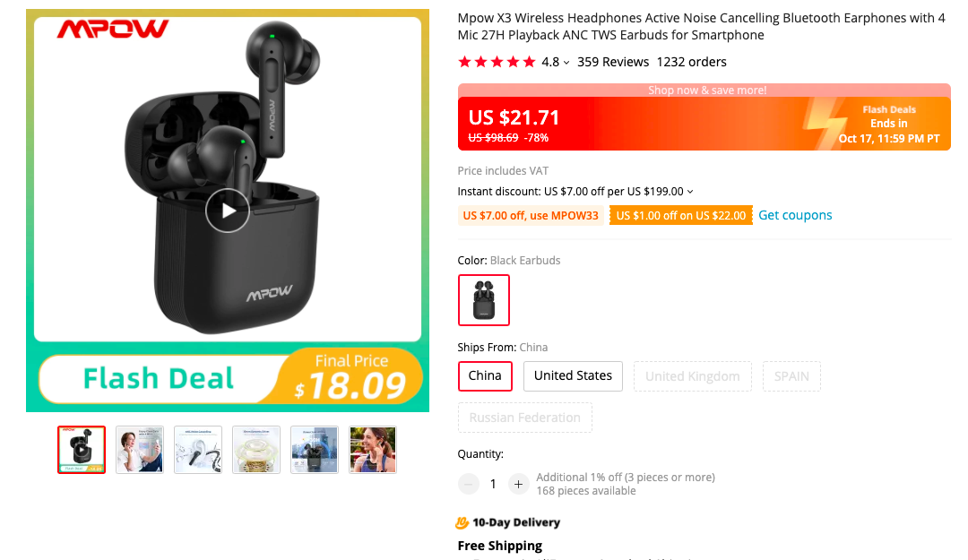Click the 1232 orders count

[x=691, y=62]
